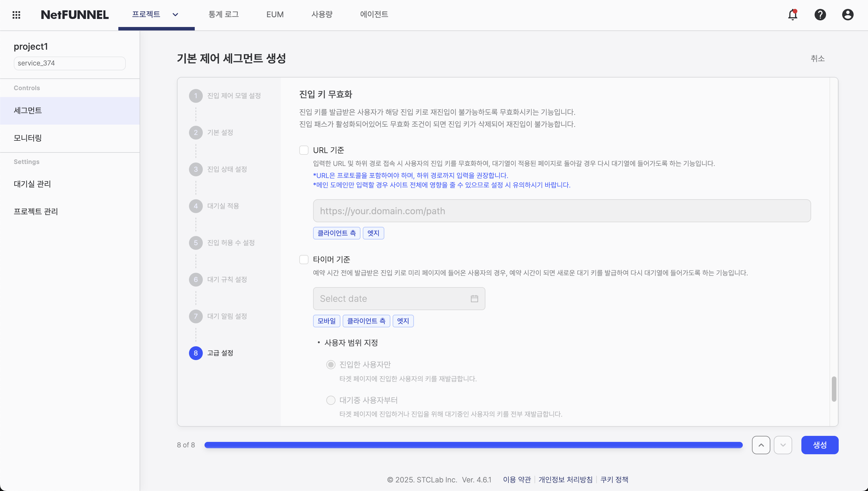Open the app launcher grid icon

(x=16, y=15)
